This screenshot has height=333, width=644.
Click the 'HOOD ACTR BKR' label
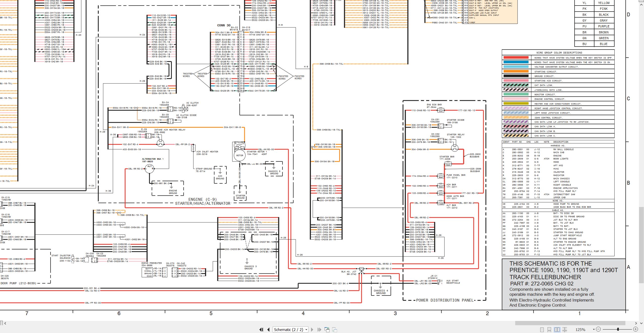point(455,196)
